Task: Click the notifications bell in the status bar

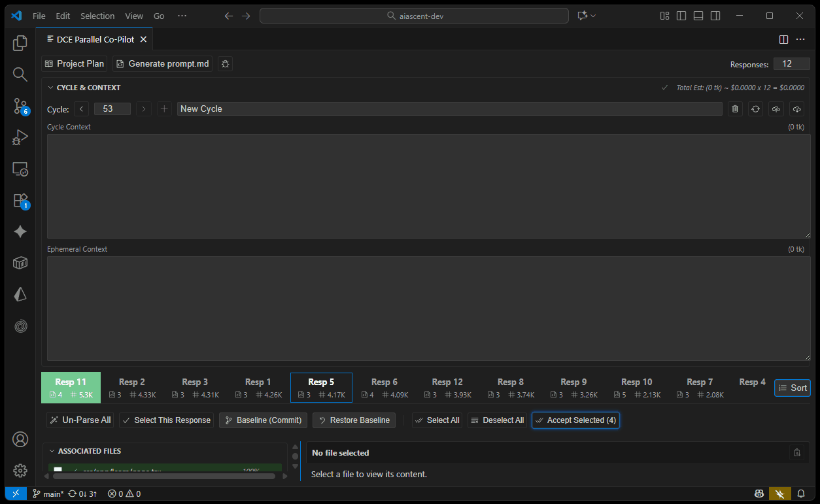Action: 801,494
